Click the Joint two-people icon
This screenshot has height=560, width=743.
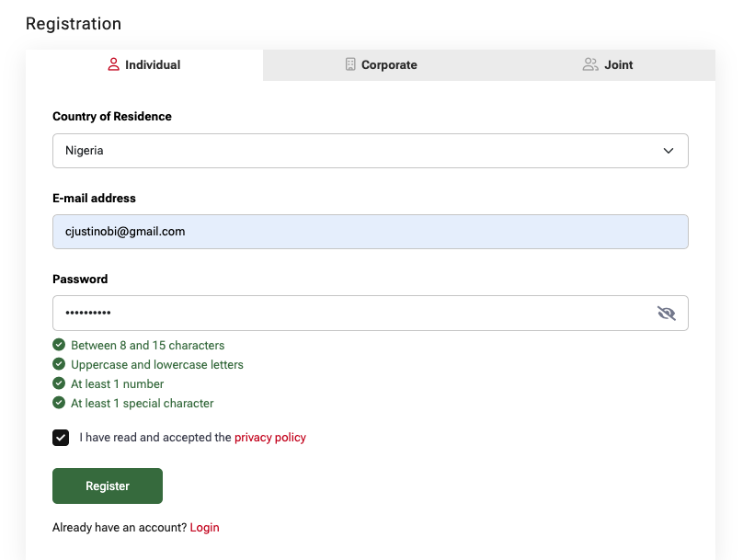tap(590, 64)
